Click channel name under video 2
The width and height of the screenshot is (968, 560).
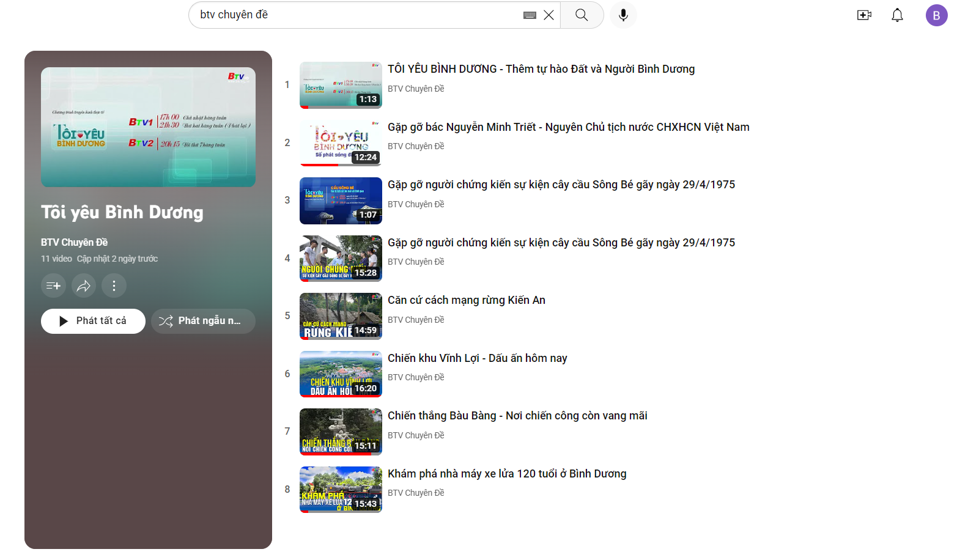pos(416,146)
